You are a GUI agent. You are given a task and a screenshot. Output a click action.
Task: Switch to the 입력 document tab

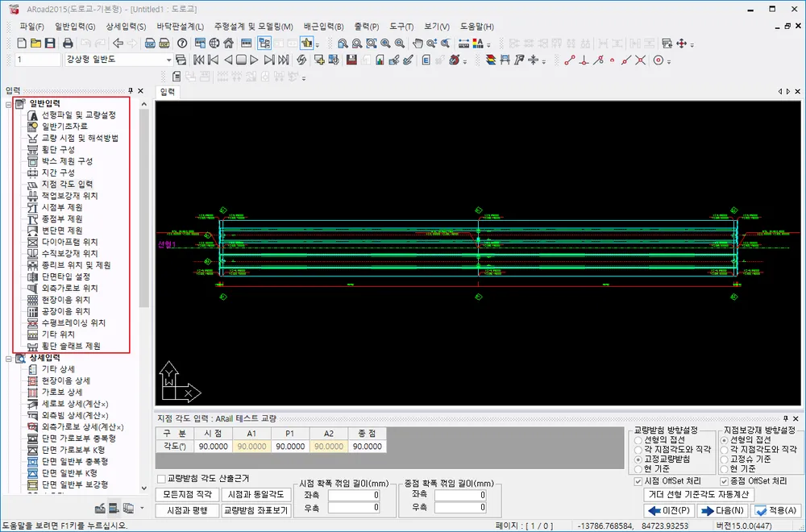[x=167, y=92]
